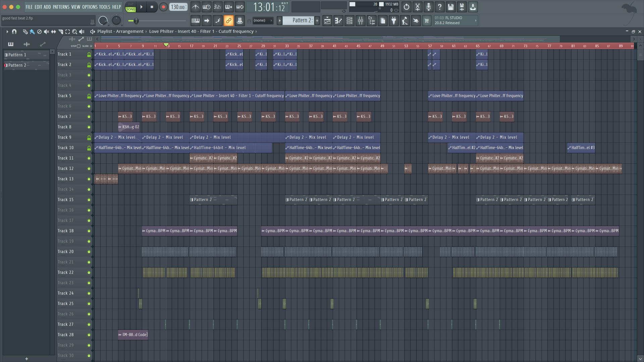Click the main volume slider handle

[136, 21]
